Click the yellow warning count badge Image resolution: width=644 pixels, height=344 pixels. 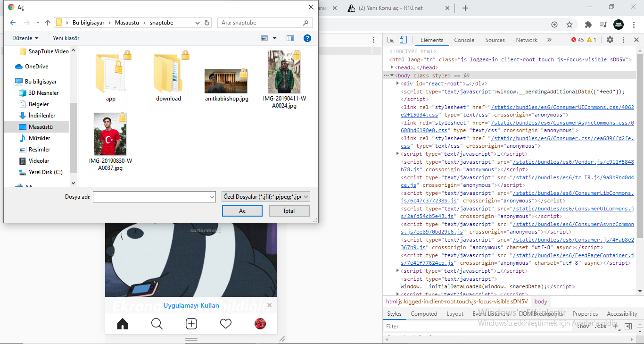(592, 40)
